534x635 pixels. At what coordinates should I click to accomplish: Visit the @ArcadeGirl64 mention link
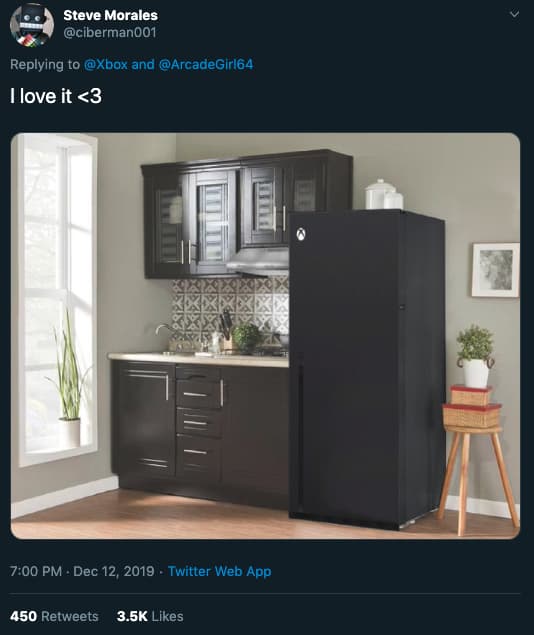tap(206, 64)
